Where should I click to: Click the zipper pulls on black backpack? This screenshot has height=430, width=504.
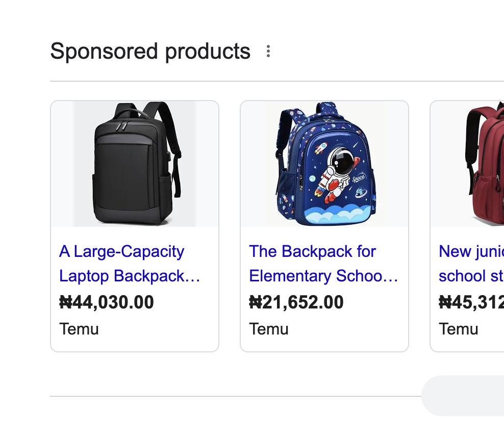(121, 126)
